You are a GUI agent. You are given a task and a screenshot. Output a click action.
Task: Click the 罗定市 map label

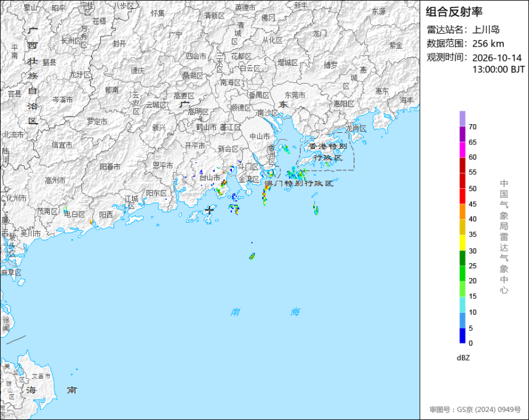coord(97,121)
